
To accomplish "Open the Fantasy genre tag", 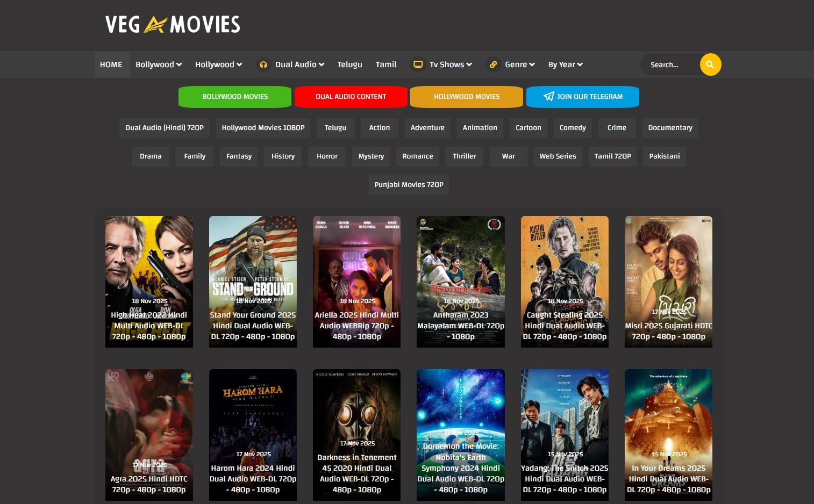I will [239, 156].
